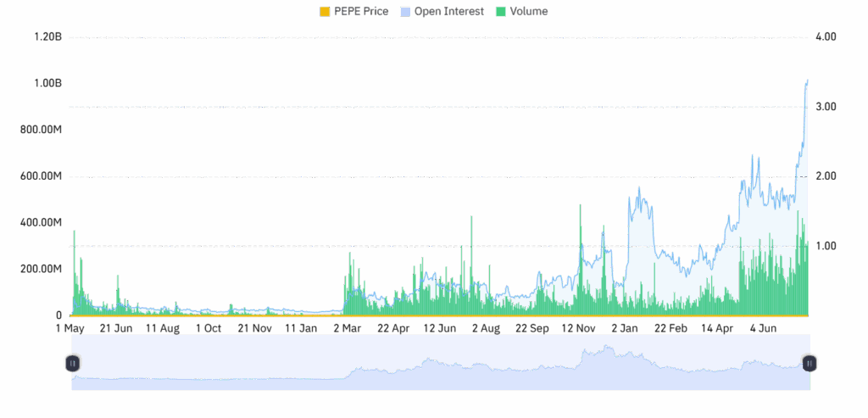Toggle the Volume legend series

click(x=522, y=11)
